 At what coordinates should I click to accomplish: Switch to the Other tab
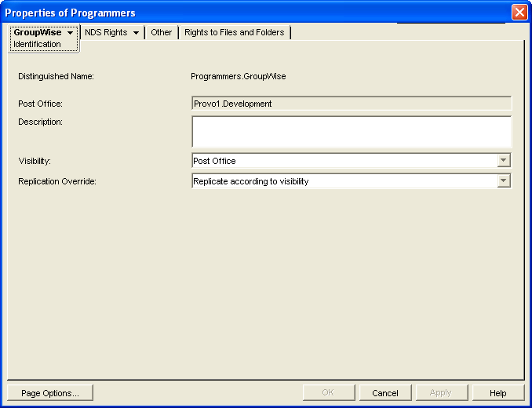pyautogui.click(x=162, y=32)
